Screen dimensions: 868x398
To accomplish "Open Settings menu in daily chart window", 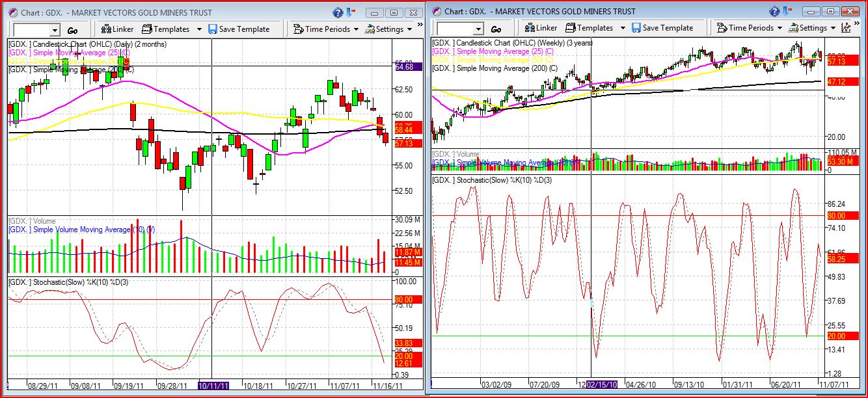I will (389, 29).
